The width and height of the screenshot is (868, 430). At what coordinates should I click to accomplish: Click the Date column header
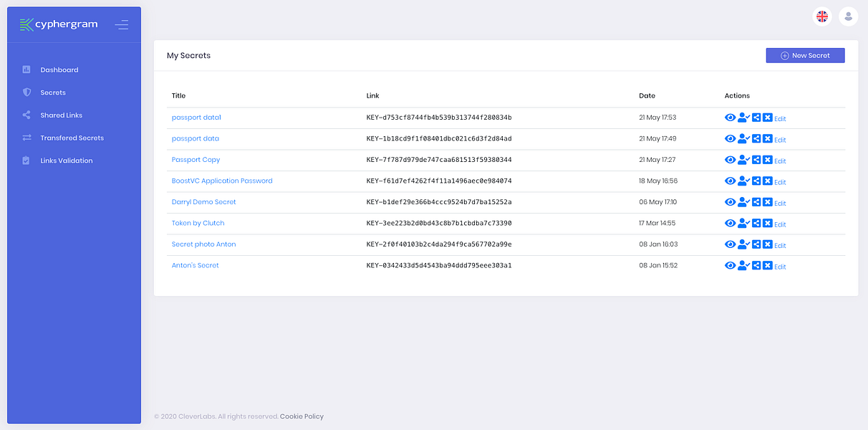647,95
